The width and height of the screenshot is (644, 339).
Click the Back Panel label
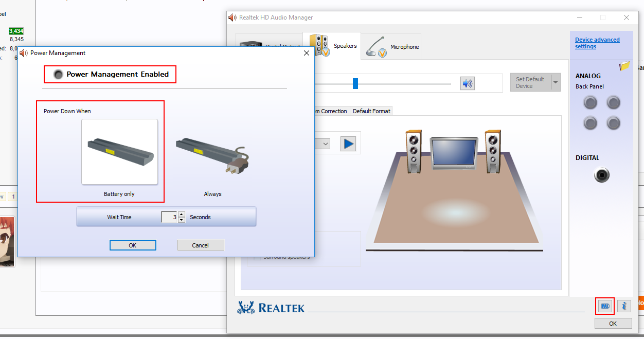click(590, 86)
